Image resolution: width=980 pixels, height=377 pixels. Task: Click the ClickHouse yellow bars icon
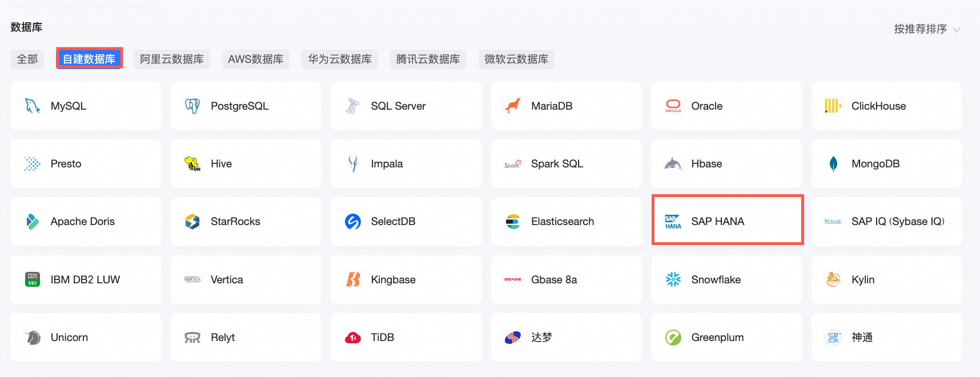pyautogui.click(x=833, y=106)
